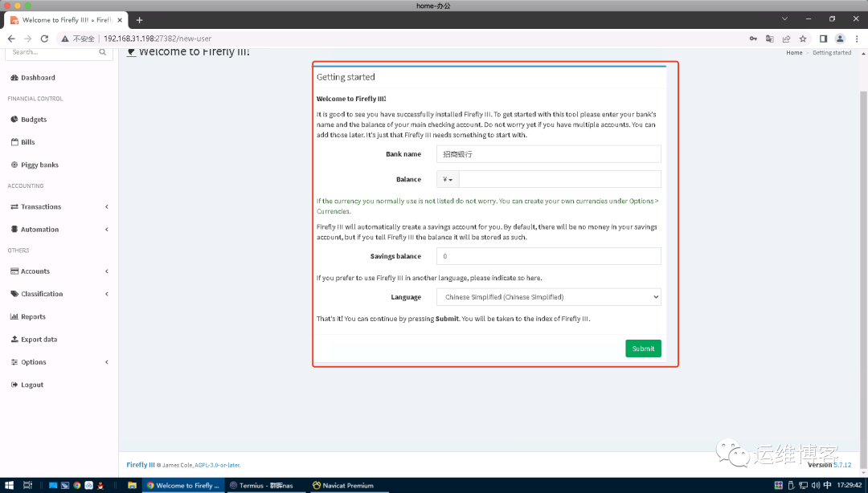Image resolution: width=868 pixels, height=493 pixels.
Task: Click the version 5.7.12 link
Action: pyautogui.click(x=842, y=465)
